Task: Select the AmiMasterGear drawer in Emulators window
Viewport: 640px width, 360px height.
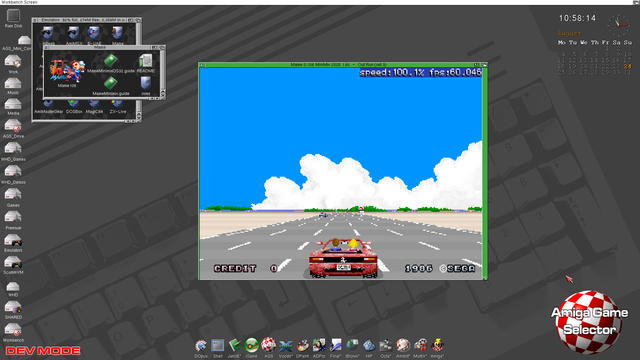Action: [x=48, y=104]
